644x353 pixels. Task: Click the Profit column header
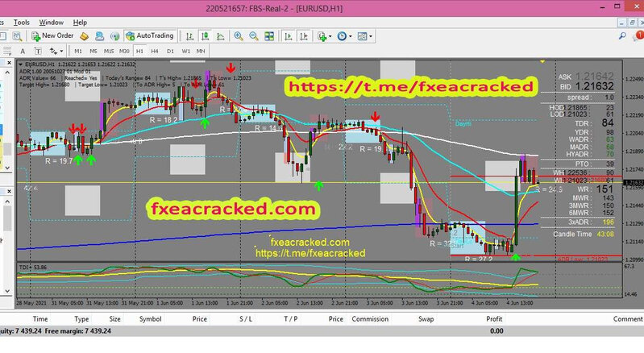[494, 319]
